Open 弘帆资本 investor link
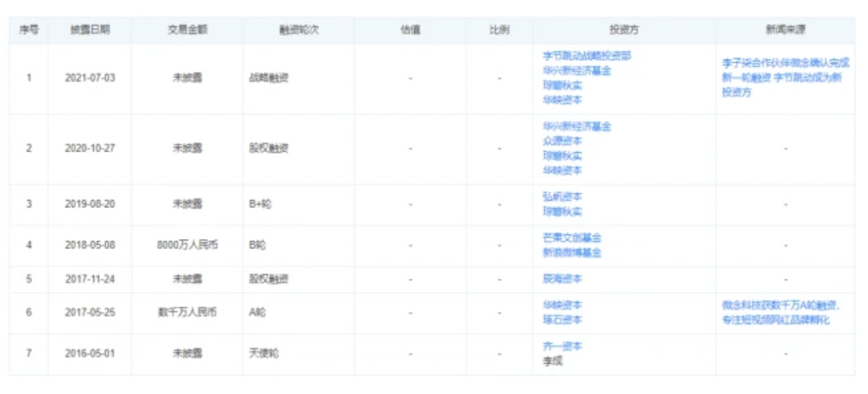This screenshot has height=394, width=868. tap(563, 197)
